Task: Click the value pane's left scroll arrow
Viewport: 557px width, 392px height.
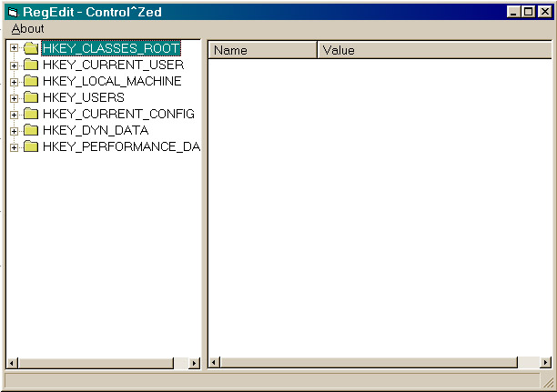Action: pos(214,363)
